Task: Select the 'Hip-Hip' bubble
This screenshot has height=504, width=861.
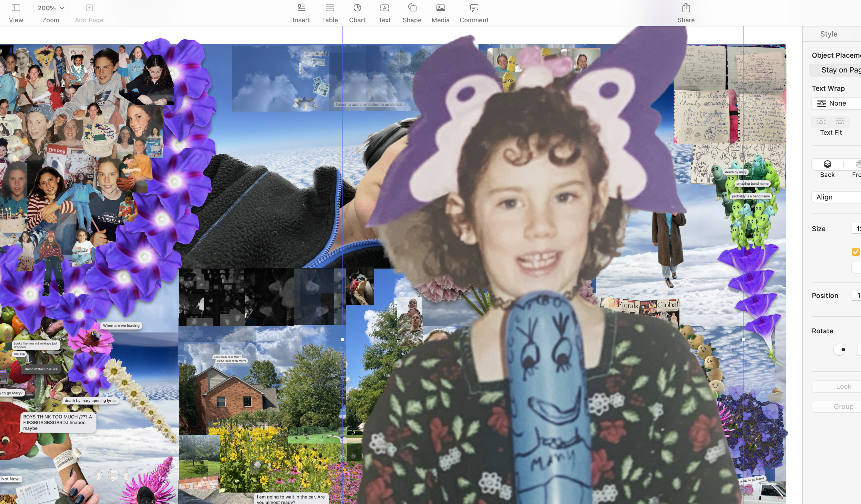Action: click(x=19, y=354)
